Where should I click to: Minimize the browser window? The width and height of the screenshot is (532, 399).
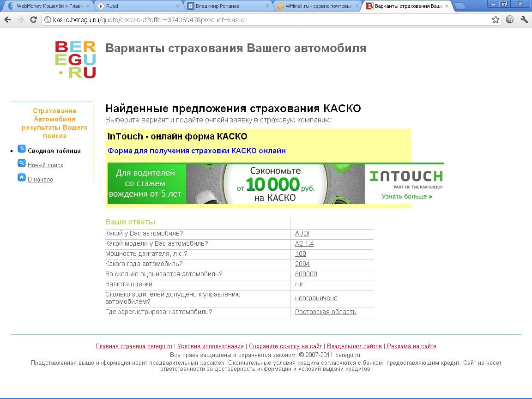493,5
